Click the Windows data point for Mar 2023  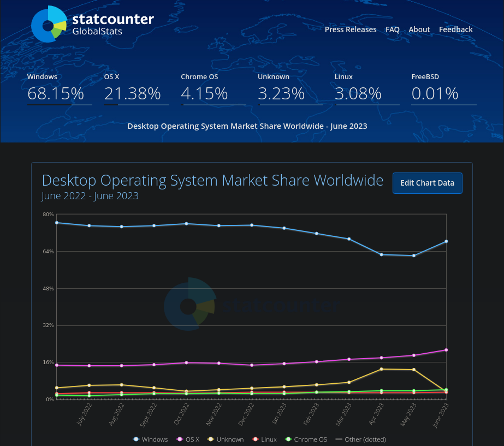coord(349,239)
